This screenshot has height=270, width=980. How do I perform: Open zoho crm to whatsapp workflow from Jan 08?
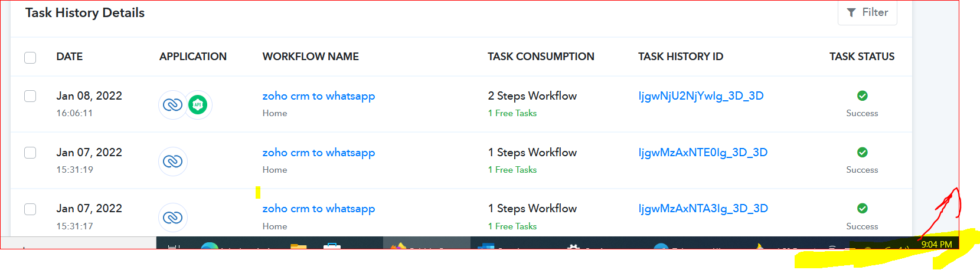point(319,96)
